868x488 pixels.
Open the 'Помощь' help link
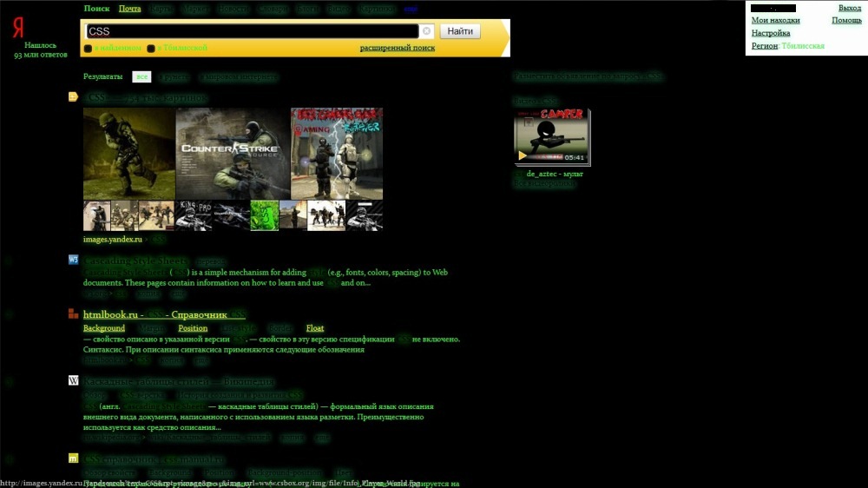click(846, 20)
